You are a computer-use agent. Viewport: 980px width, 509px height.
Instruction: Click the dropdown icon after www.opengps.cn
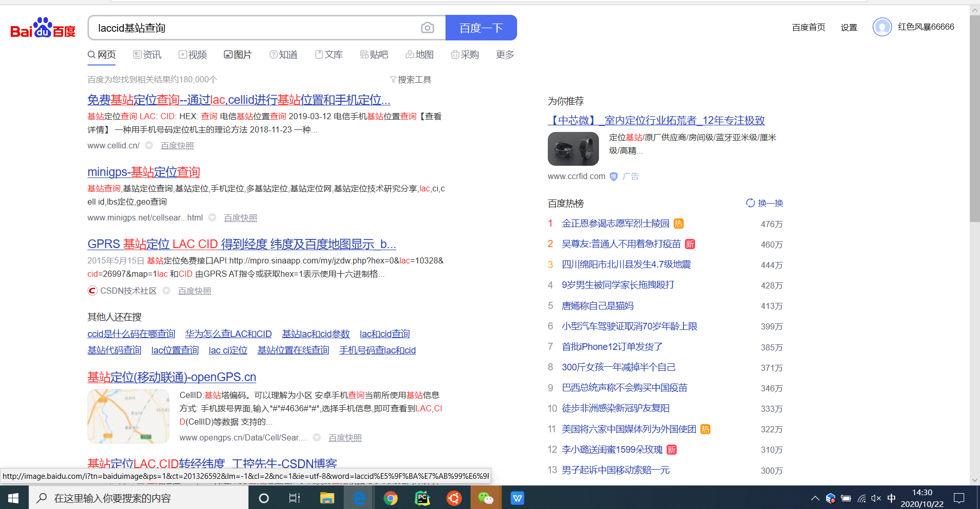pos(317,438)
